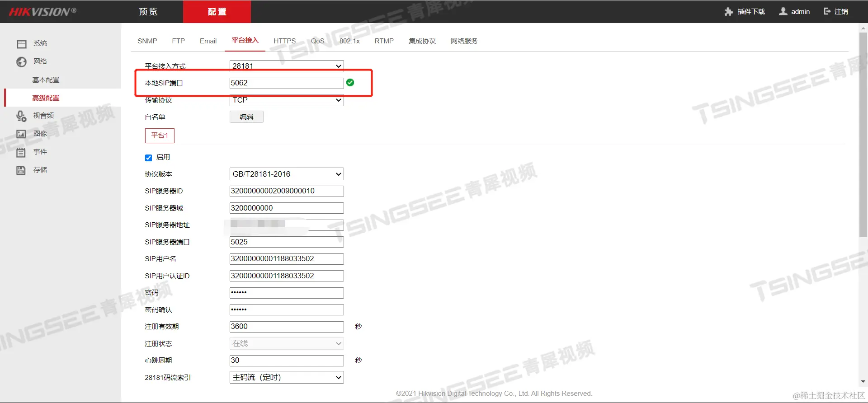
Task: Switch to the 配置 top tab
Action: 217,12
